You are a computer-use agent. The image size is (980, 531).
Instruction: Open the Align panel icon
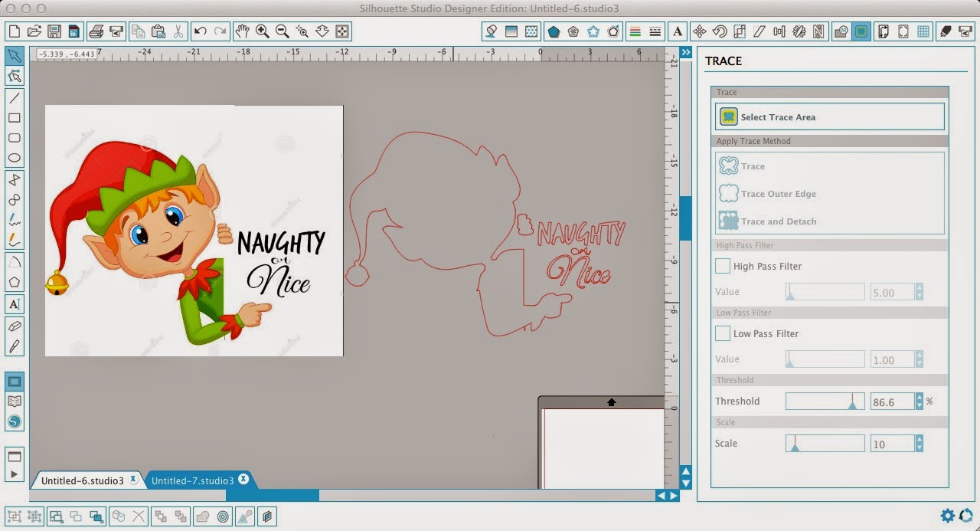(x=779, y=31)
